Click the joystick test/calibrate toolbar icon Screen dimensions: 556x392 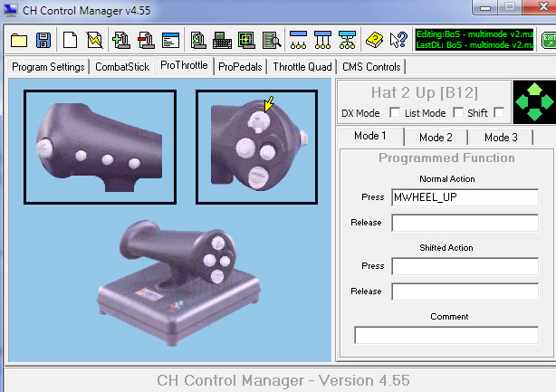click(198, 40)
